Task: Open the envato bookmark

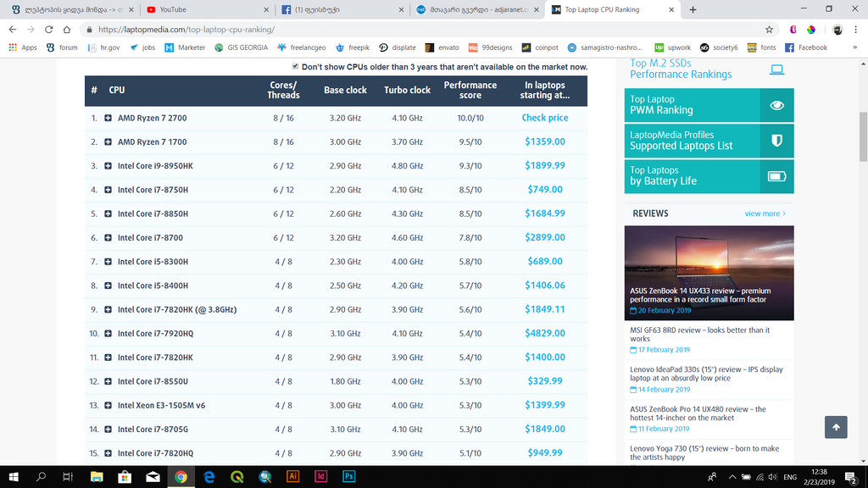Action: (x=442, y=47)
